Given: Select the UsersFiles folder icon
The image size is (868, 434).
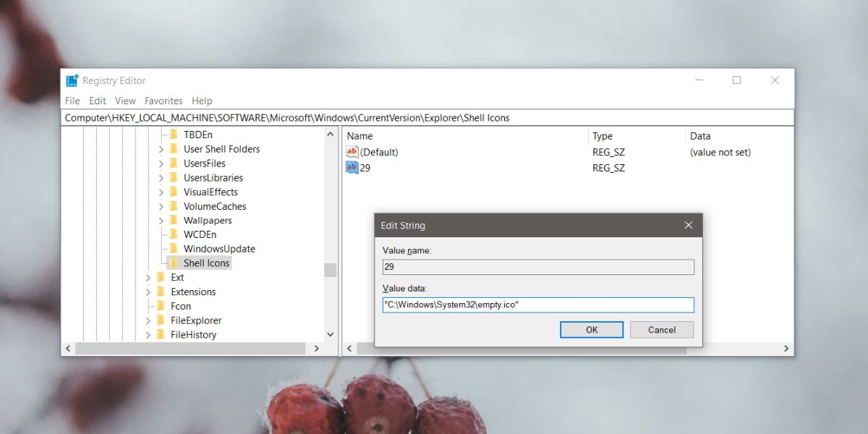Looking at the screenshot, I should click(174, 163).
